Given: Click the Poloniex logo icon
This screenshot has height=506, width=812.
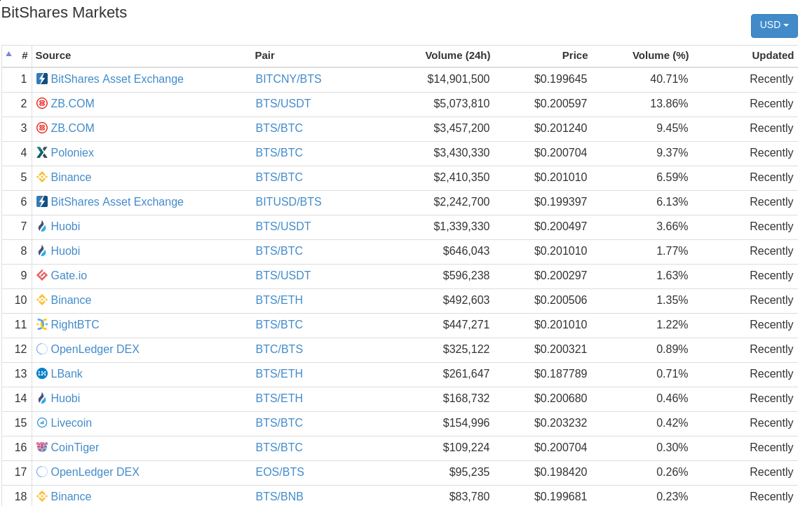Looking at the screenshot, I should click(x=42, y=152).
